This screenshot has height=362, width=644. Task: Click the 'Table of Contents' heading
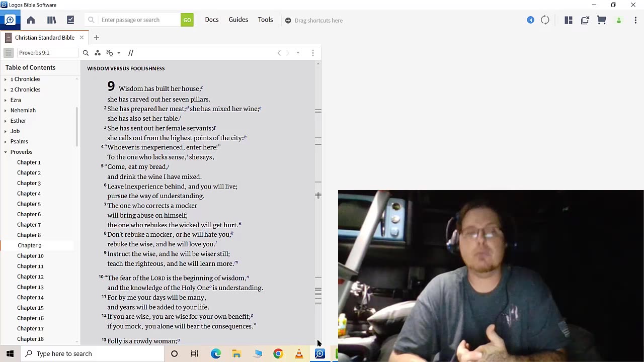[x=30, y=67]
